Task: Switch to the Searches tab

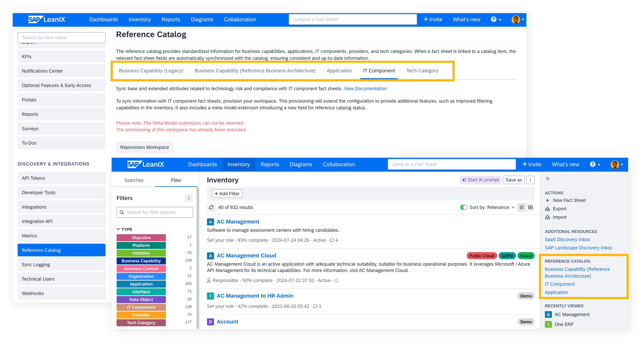Action: click(134, 180)
